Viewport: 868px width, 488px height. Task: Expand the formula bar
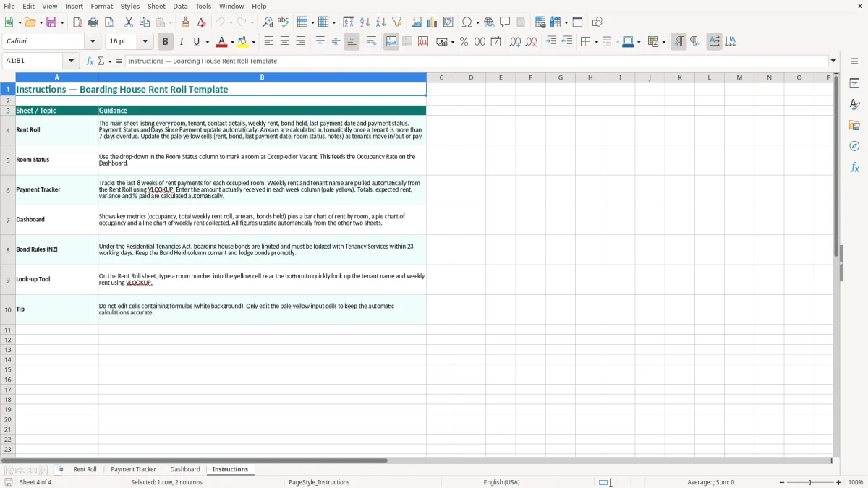click(x=833, y=61)
